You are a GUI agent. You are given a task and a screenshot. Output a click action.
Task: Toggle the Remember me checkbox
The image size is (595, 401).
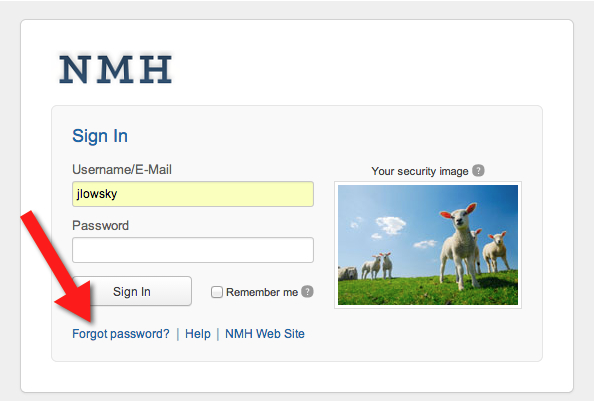(x=217, y=292)
